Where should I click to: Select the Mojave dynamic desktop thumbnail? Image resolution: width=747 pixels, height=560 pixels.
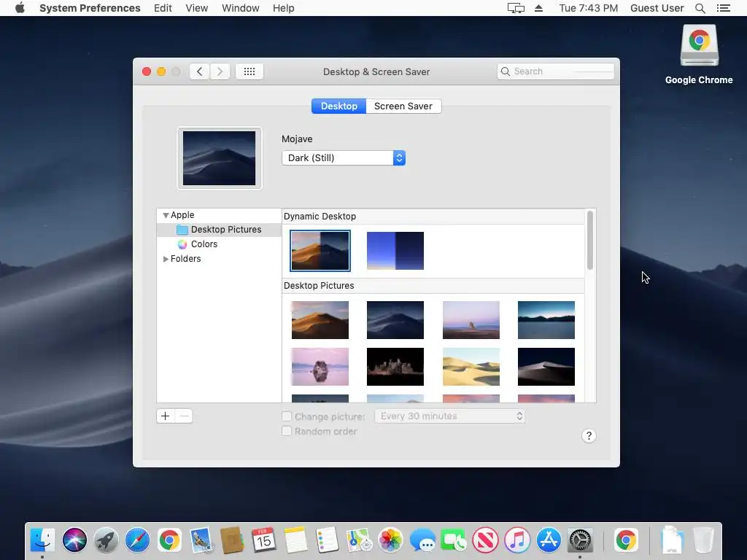(x=320, y=251)
